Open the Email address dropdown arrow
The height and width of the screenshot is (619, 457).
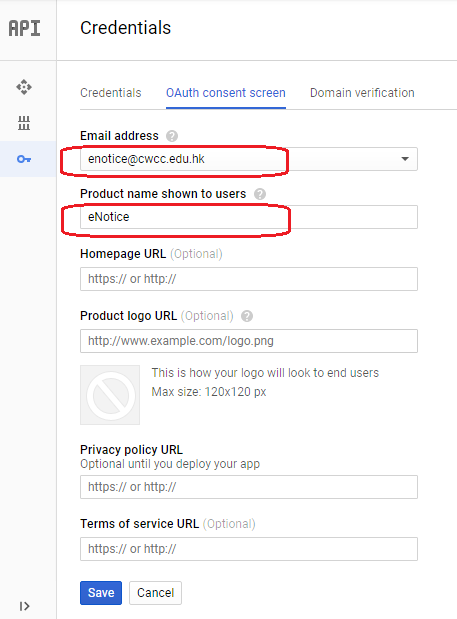coord(405,159)
